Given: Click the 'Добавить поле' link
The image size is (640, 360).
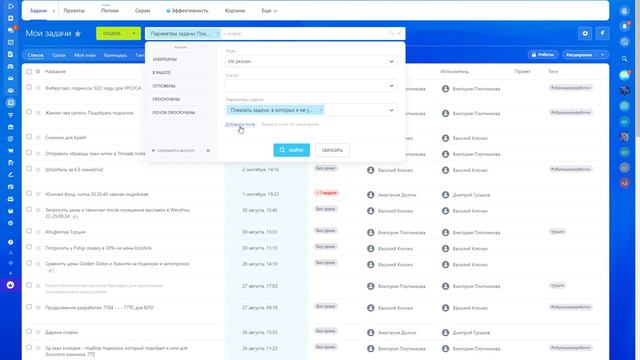Looking at the screenshot, I should pos(240,124).
